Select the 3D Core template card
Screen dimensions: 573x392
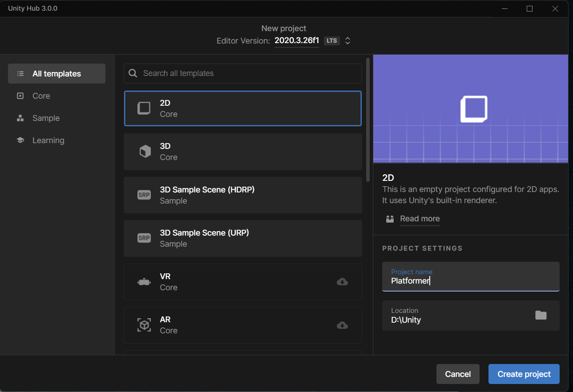(242, 152)
